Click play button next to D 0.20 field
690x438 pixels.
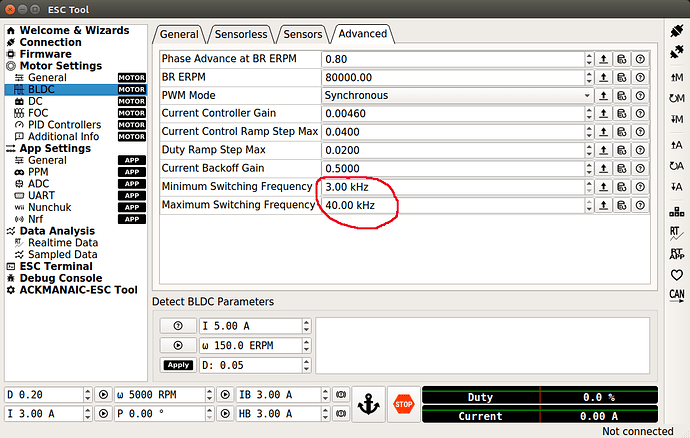tap(103, 395)
